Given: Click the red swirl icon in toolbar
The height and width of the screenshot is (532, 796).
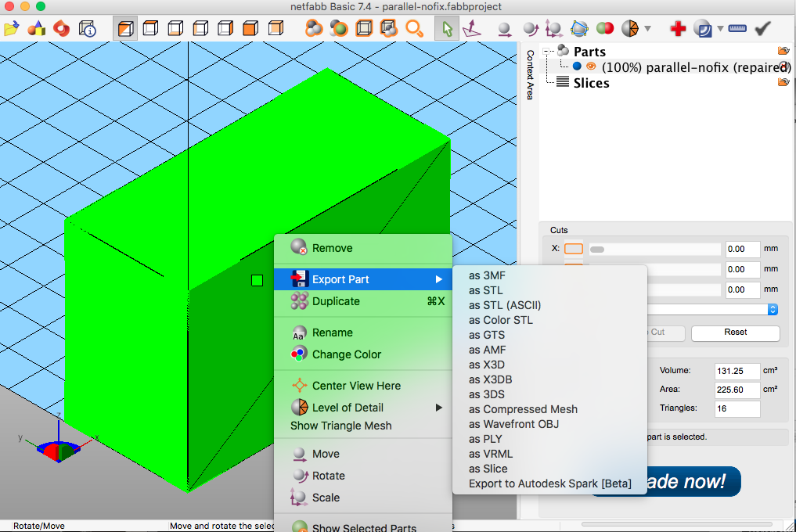Looking at the screenshot, I should (61, 28).
